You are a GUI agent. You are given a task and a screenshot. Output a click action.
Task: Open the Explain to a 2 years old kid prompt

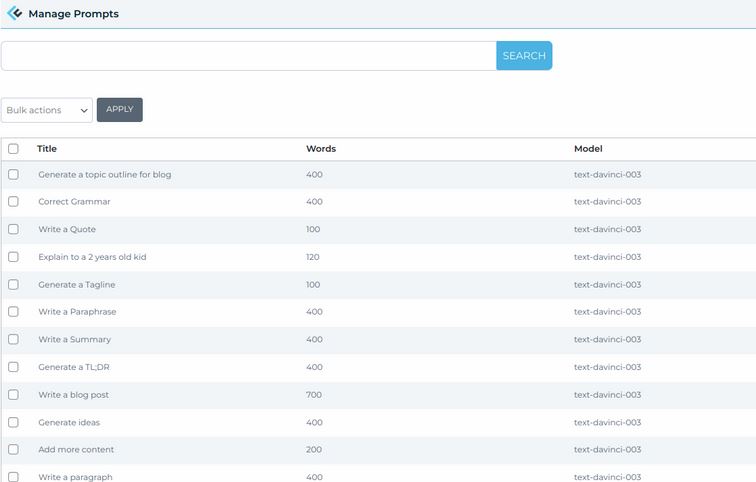92,257
